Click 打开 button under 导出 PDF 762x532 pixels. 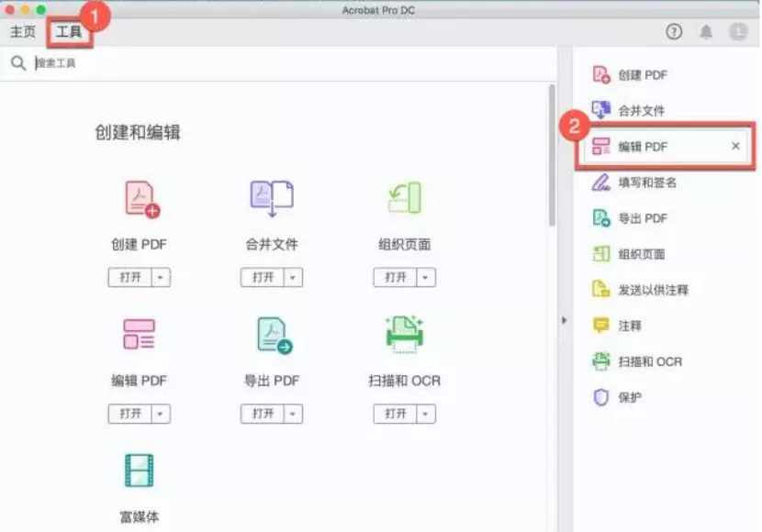click(263, 414)
